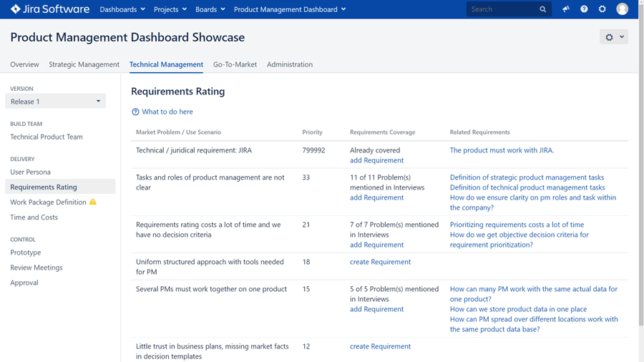Open the feedback megaphone icon
Screen dimensions: 644x362
pyautogui.click(x=566, y=9)
